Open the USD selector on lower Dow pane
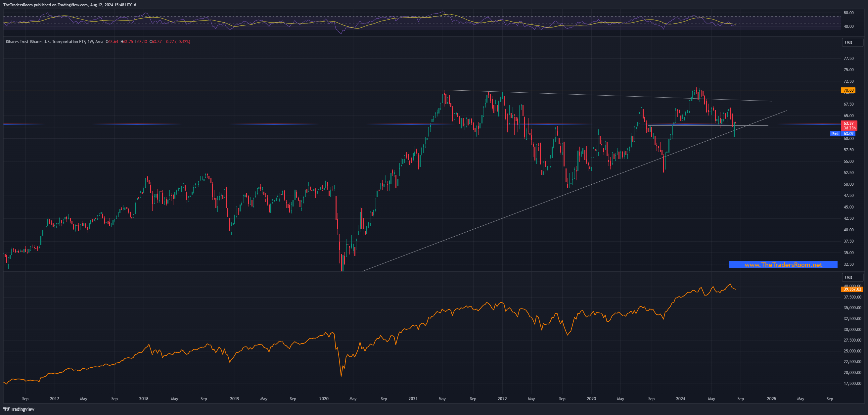This screenshot has height=415, width=868. (852, 277)
